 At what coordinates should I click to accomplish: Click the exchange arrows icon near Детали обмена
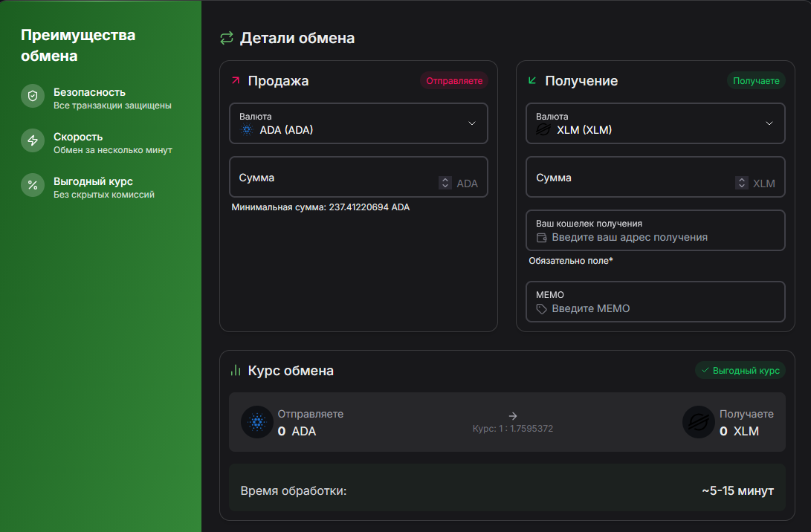[227, 38]
